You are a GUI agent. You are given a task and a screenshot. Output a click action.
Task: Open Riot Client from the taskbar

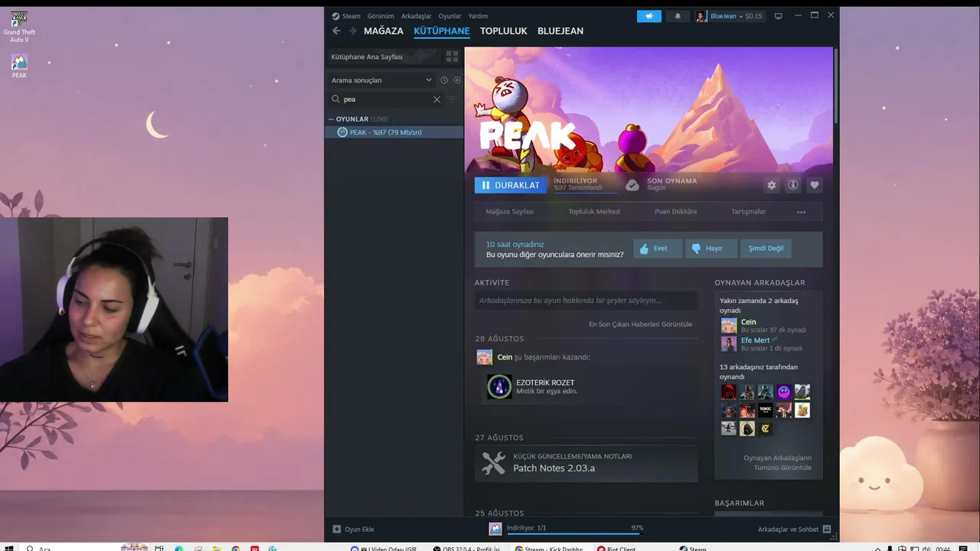point(617,548)
